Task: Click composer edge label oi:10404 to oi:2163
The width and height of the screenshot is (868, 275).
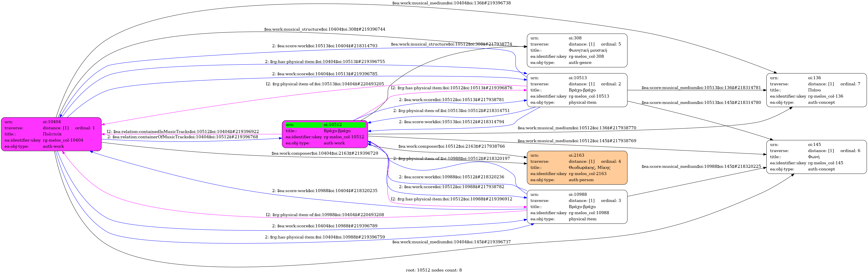Action: pos(325,153)
